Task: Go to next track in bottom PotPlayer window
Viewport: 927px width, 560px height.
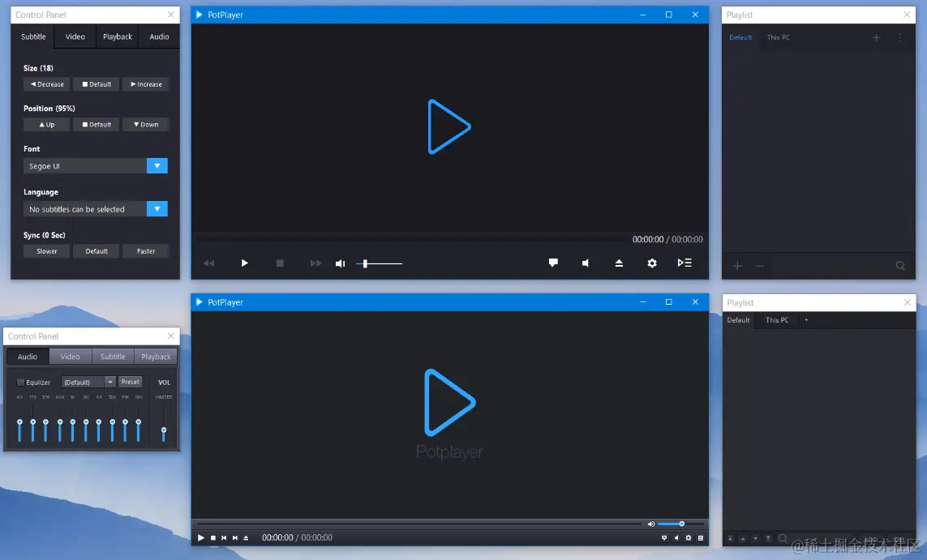Action: click(x=234, y=537)
